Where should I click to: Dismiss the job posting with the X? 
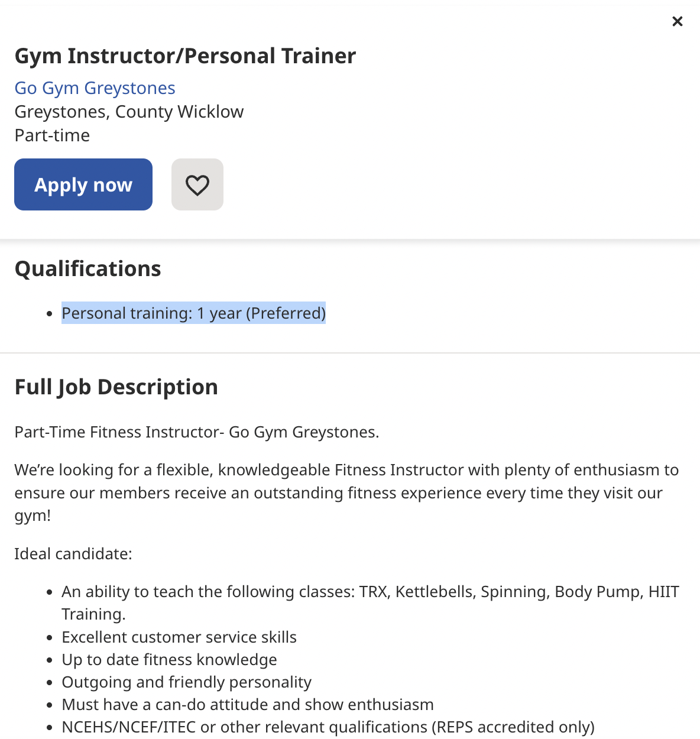(677, 21)
